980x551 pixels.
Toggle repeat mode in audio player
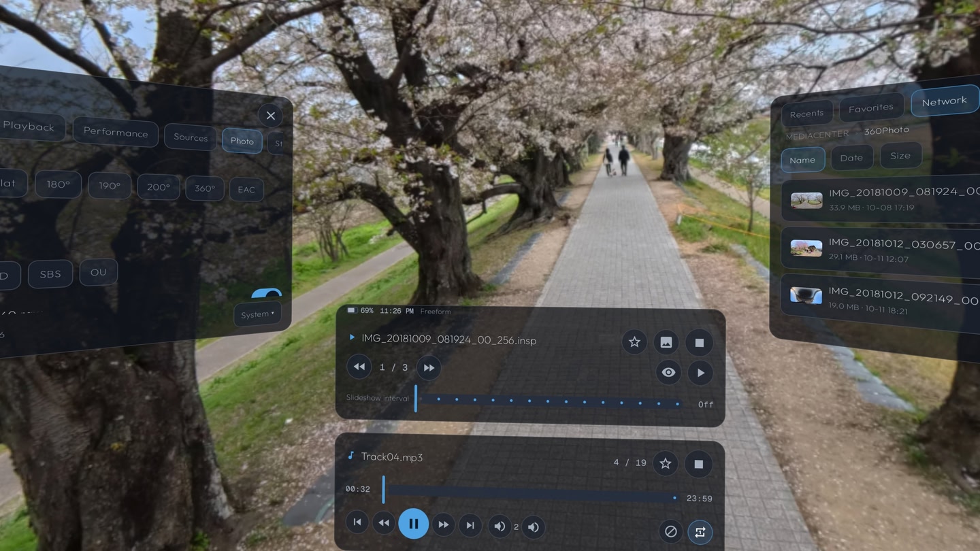tap(700, 532)
